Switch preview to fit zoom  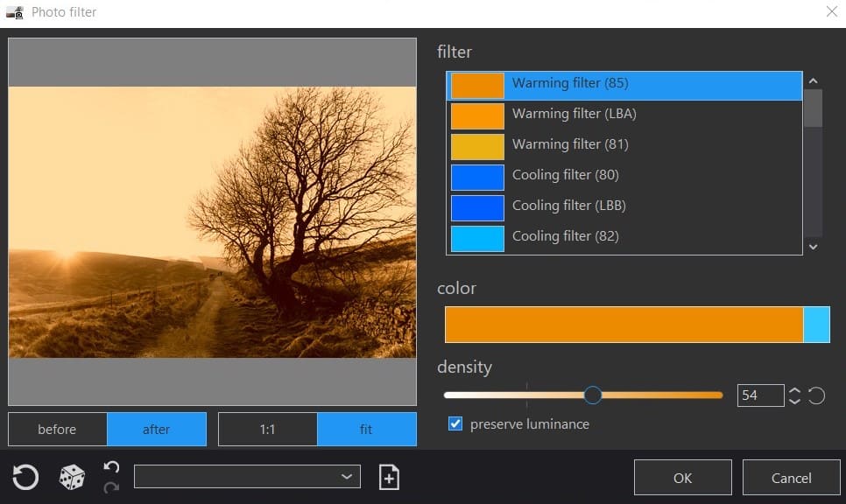367,429
